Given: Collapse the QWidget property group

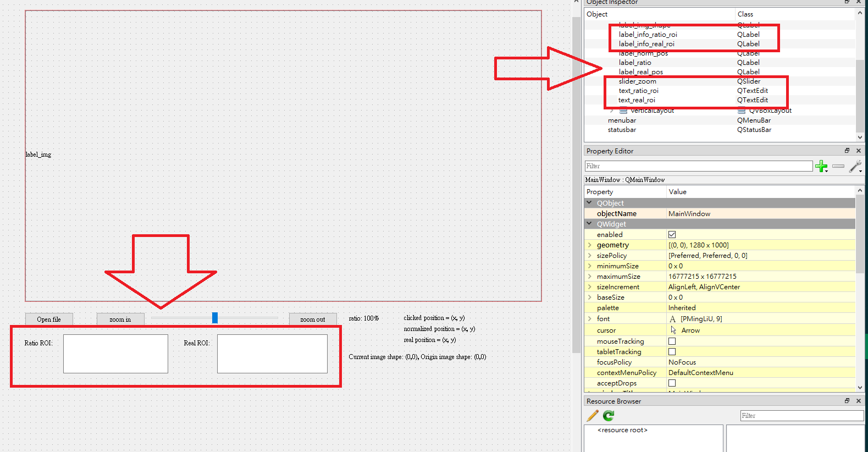Looking at the screenshot, I should [x=589, y=224].
